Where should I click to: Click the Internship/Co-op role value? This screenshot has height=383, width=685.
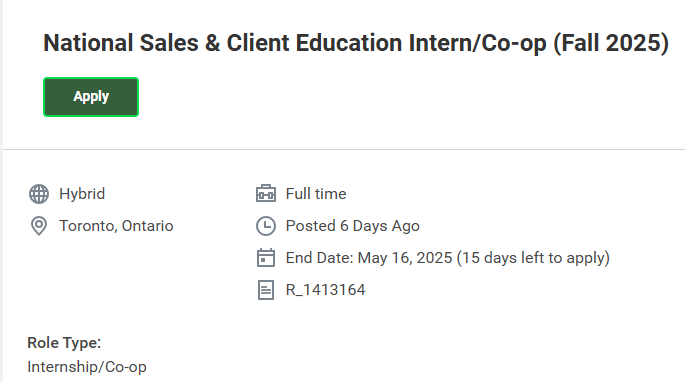point(87,367)
